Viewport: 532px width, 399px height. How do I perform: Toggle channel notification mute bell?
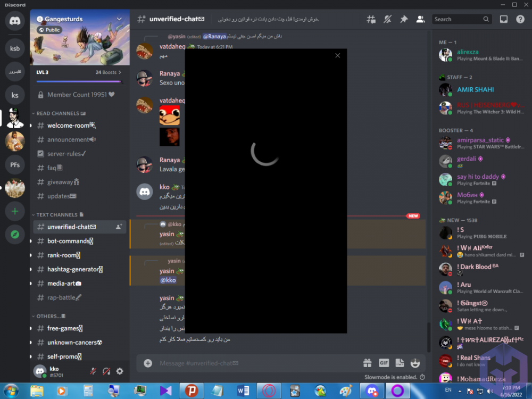coord(387,19)
